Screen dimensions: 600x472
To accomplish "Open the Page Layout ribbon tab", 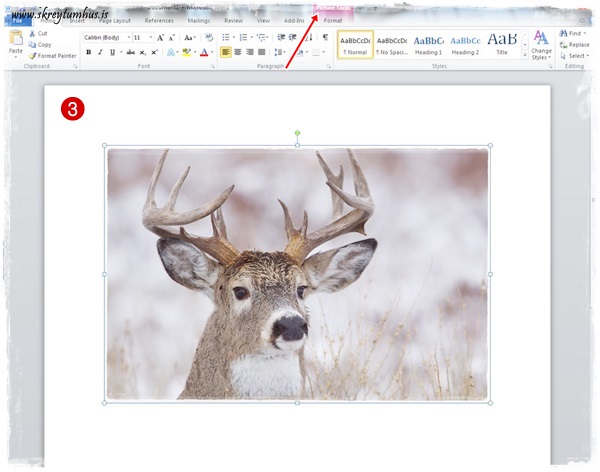I will [x=113, y=20].
